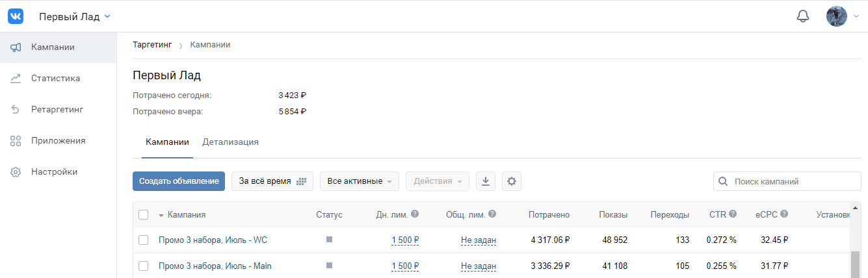Image resolution: width=868 pixels, height=278 pixels.
Task: Click the help icon beside Дн. лим.
Action: click(x=415, y=214)
